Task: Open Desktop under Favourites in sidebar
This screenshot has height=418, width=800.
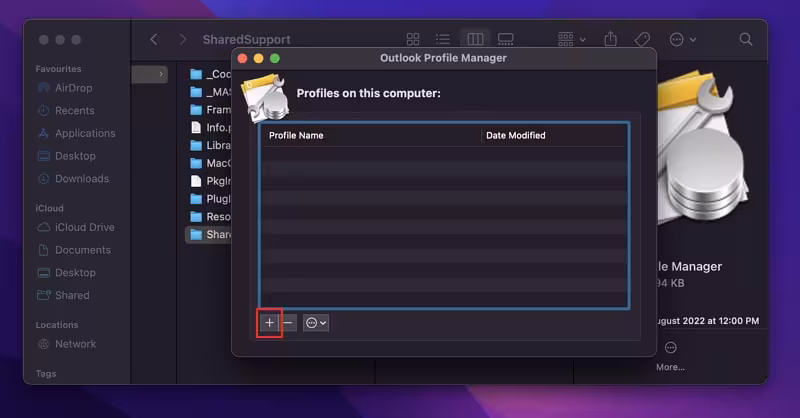Action: [x=67, y=156]
